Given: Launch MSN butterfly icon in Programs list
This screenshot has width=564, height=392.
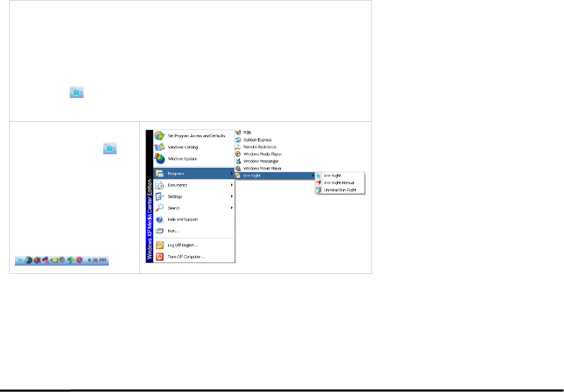Looking at the screenshot, I should click(238, 133).
